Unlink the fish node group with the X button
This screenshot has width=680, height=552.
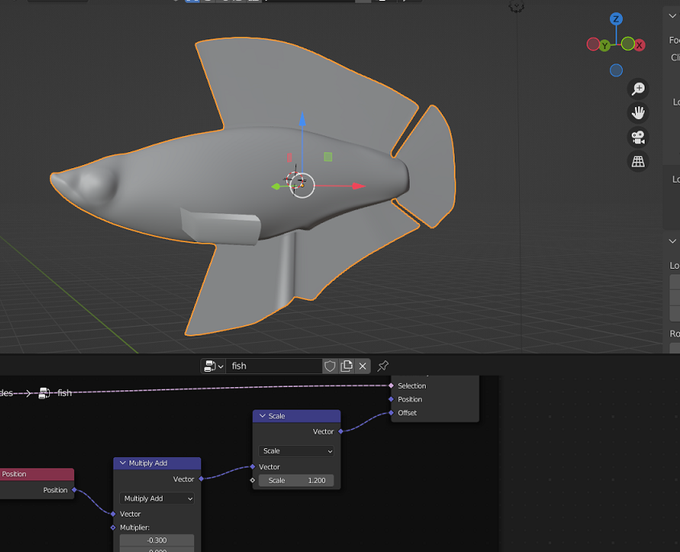363,366
